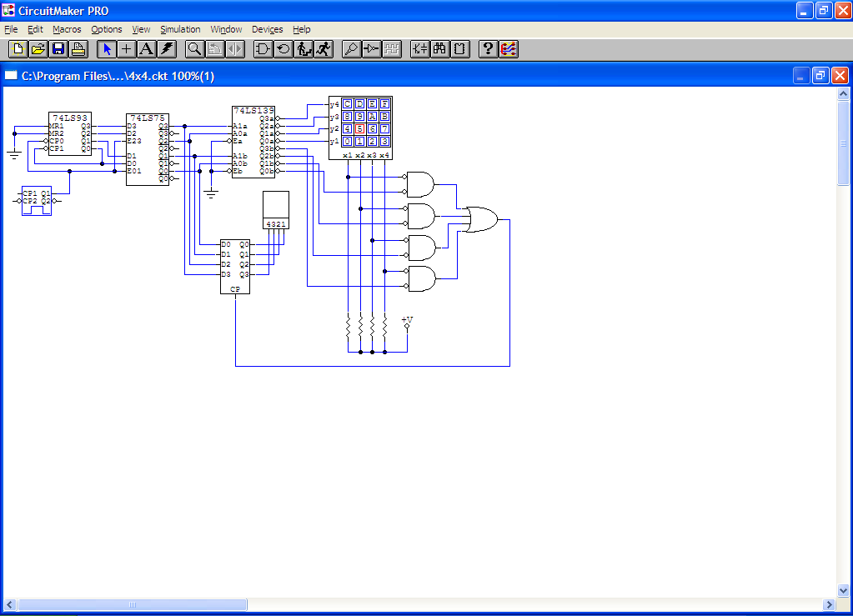853x616 pixels.
Task: Reset the simulation with circular arrow icon
Action: coord(283,48)
